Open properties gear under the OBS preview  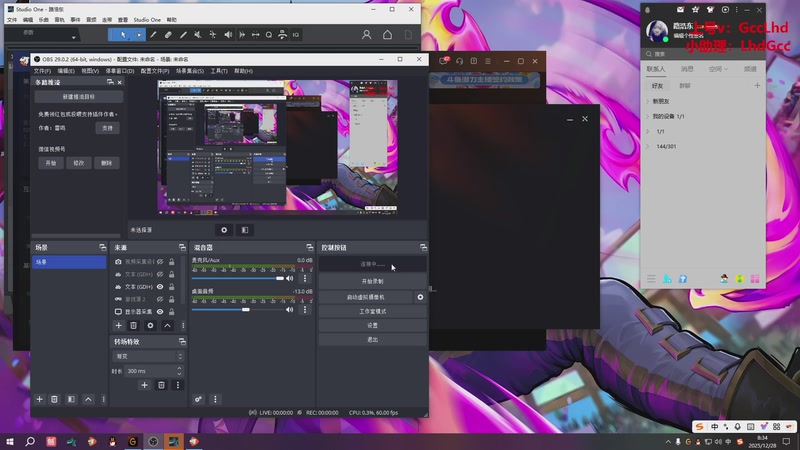click(224, 230)
